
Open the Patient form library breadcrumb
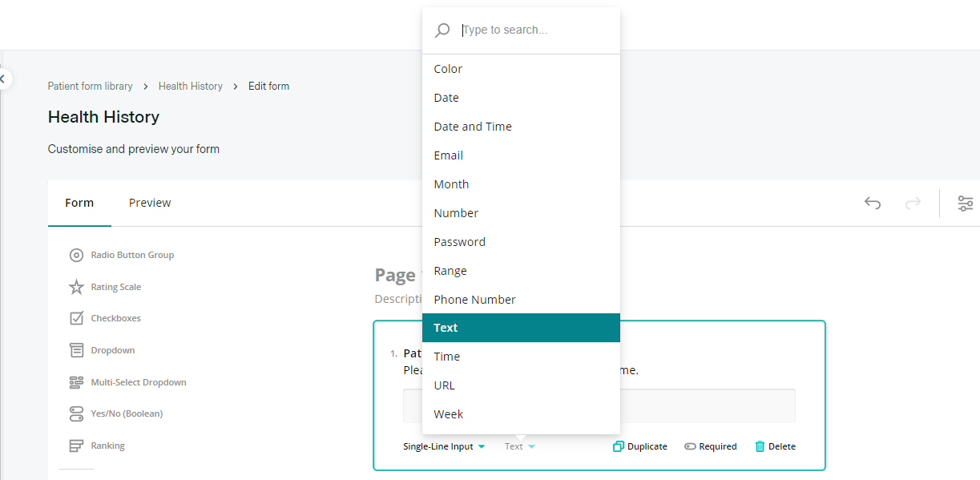tap(90, 86)
